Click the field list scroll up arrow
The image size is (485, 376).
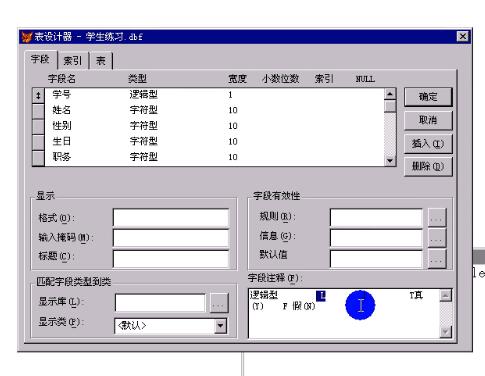(390, 94)
